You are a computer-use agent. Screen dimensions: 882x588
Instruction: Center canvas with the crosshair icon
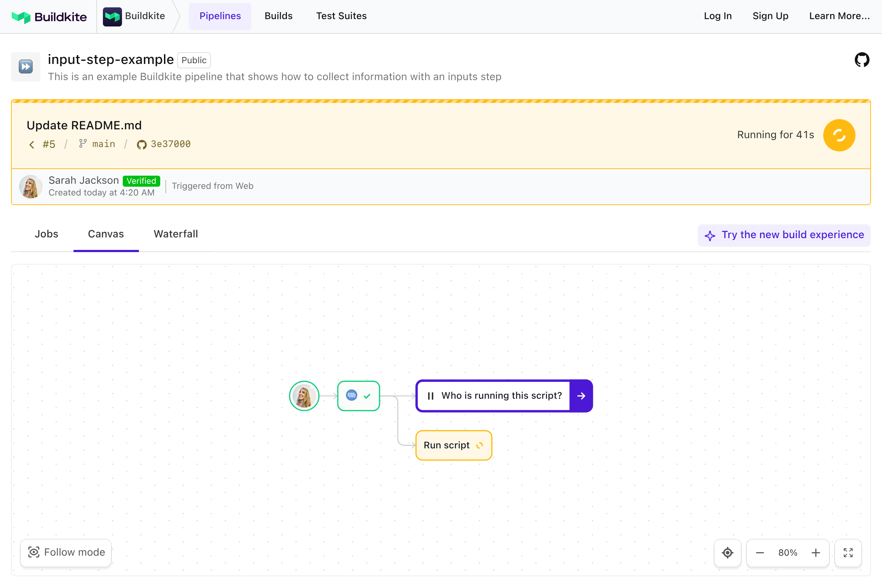point(727,552)
